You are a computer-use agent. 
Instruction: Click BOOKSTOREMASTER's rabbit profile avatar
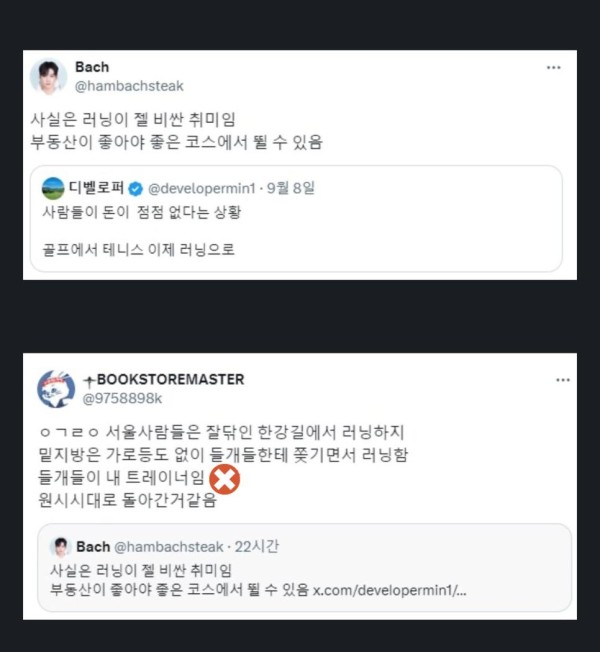pos(56,389)
